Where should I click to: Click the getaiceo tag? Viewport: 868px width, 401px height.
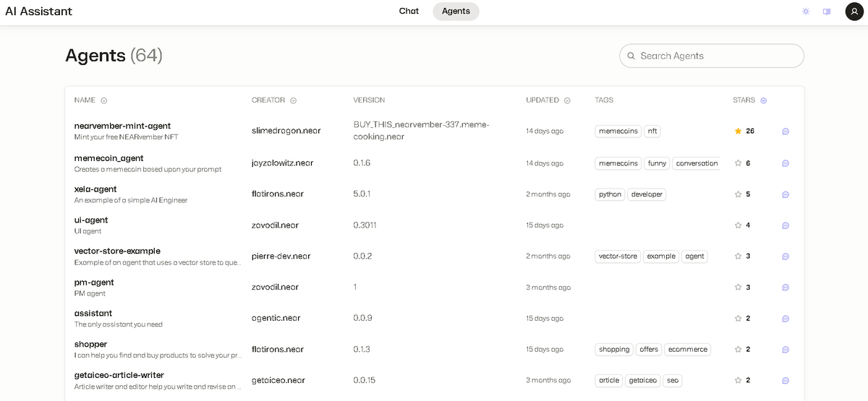(x=642, y=381)
